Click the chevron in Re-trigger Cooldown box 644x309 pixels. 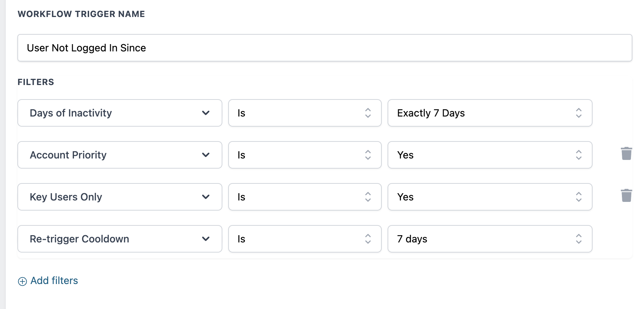pyautogui.click(x=206, y=239)
